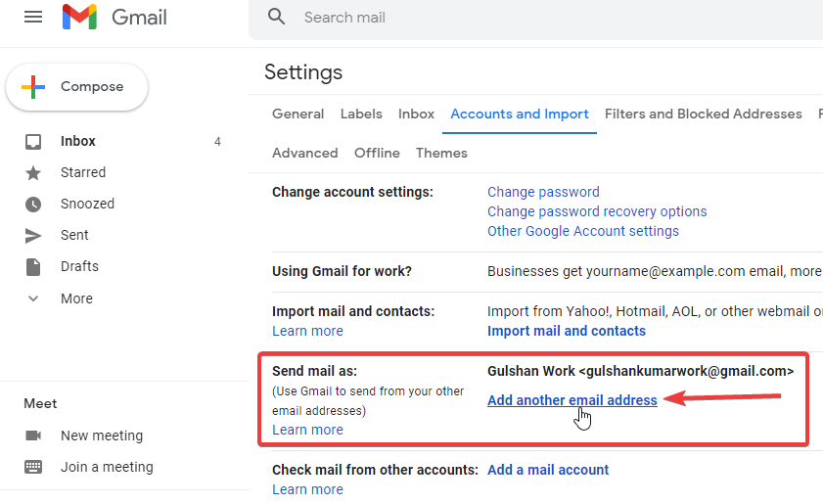
Task: Click the Meet section heading
Action: tap(40, 404)
